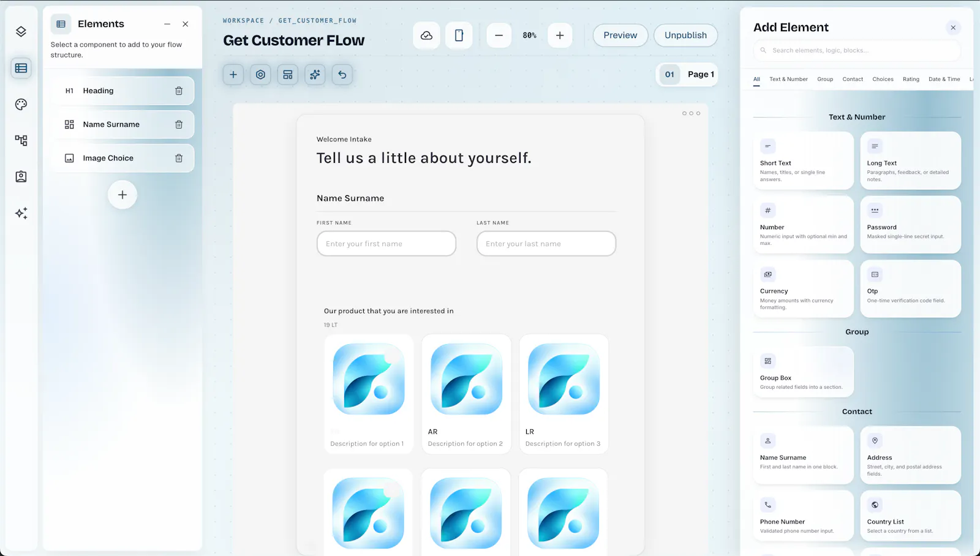Select the AR image choice card

[466, 394]
